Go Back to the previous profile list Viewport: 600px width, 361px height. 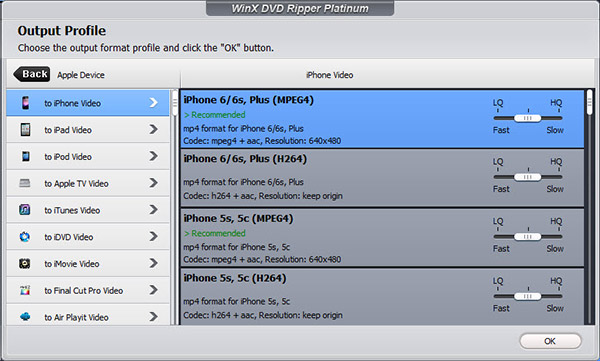coord(32,74)
